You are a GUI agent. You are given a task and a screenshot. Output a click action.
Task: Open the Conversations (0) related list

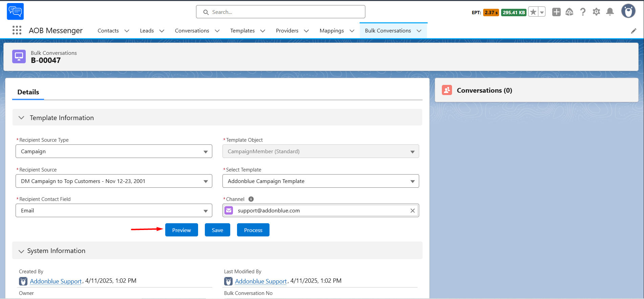484,90
